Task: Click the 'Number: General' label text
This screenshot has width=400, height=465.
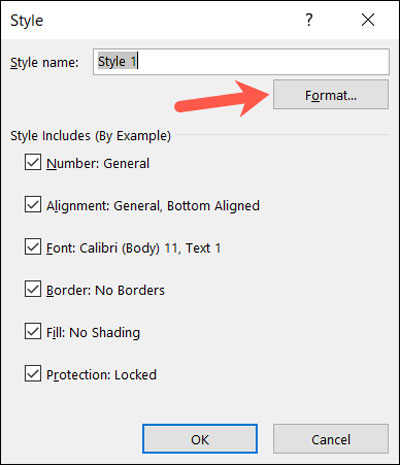Action: [x=98, y=163]
